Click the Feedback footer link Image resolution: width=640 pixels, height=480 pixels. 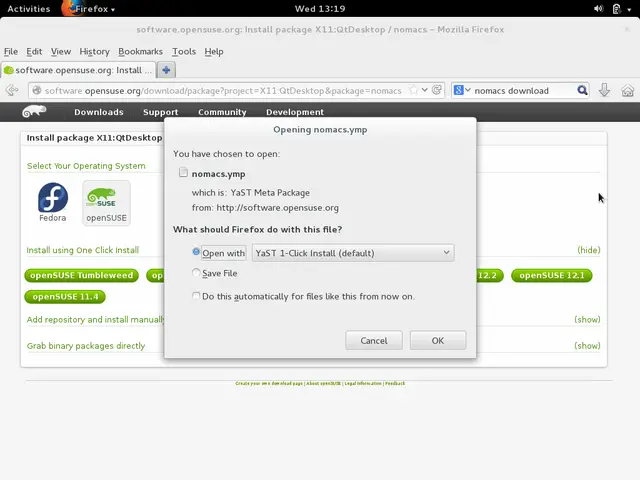coord(395,383)
